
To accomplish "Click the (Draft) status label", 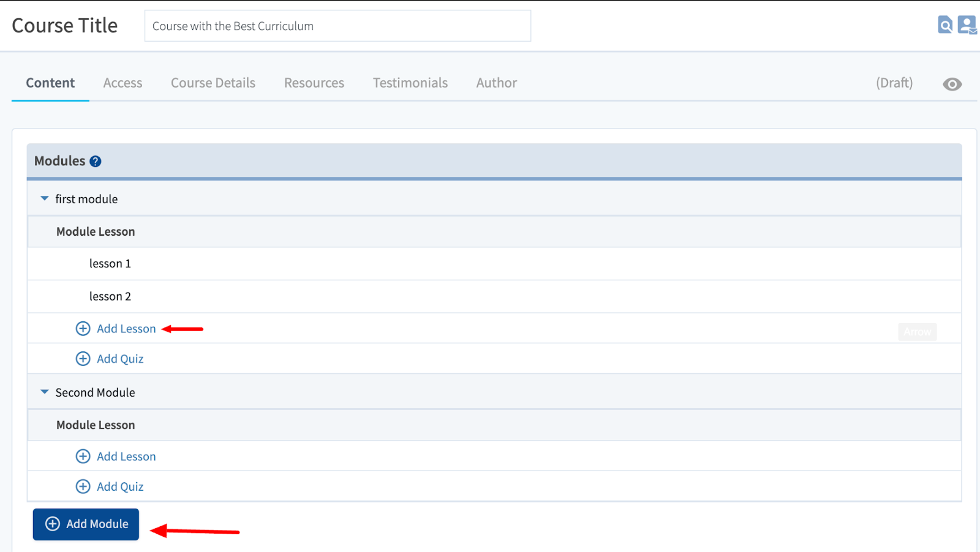I will pos(894,83).
